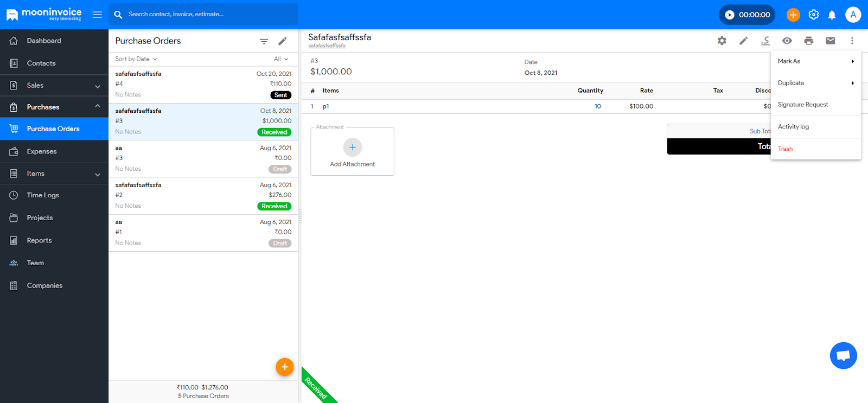
Task: Open Team in the sidebar
Action: click(54, 263)
